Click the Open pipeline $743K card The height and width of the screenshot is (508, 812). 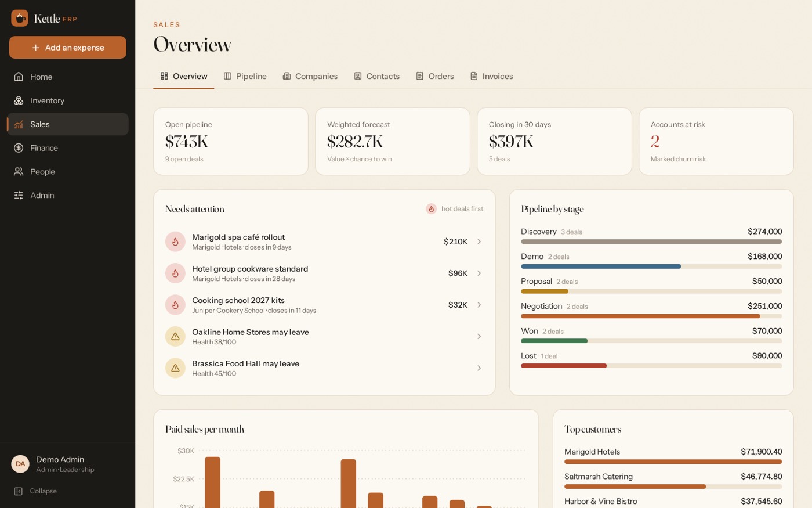tap(231, 142)
